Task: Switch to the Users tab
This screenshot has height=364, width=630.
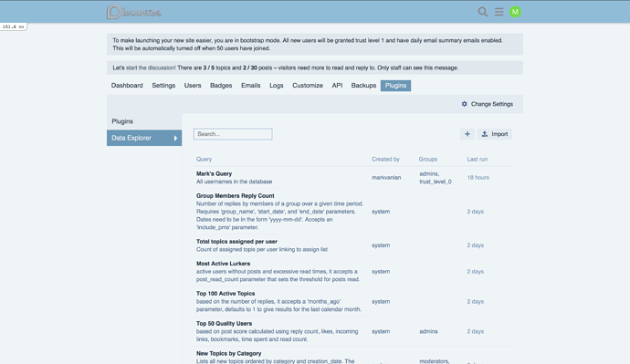Action: click(193, 86)
